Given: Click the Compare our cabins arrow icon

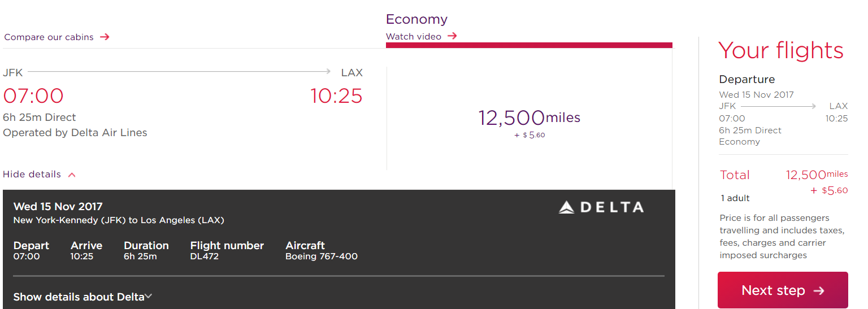Looking at the screenshot, I should tap(105, 37).
